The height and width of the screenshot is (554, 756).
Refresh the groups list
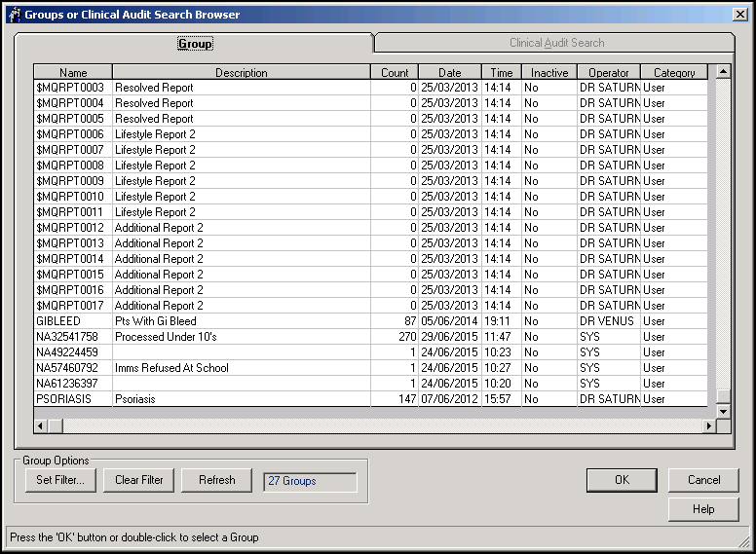[216, 480]
